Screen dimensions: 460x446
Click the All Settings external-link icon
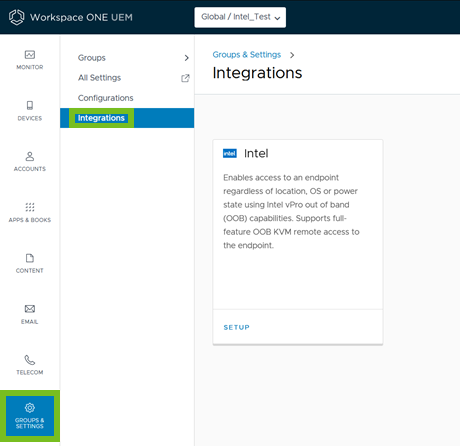[x=185, y=78]
